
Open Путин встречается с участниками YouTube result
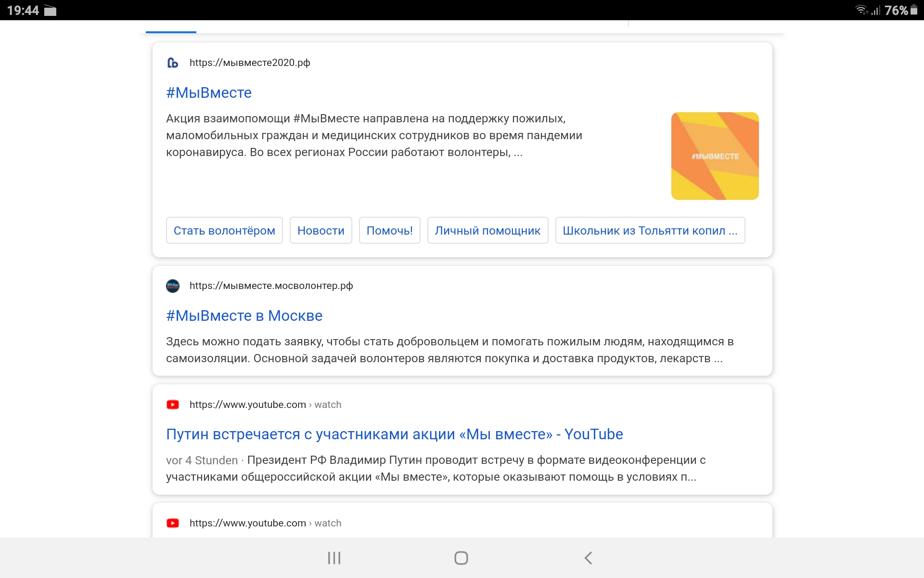[x=394, y=434]
